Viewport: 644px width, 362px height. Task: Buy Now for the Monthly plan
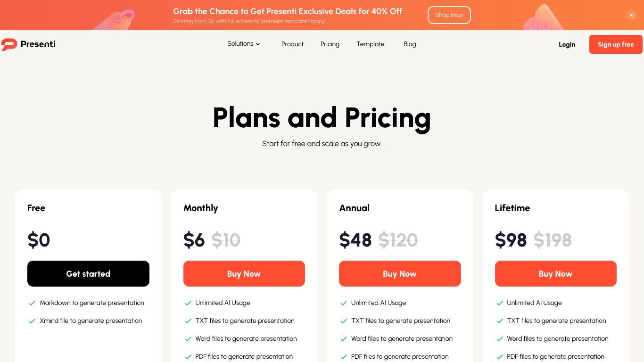[244, 273]
